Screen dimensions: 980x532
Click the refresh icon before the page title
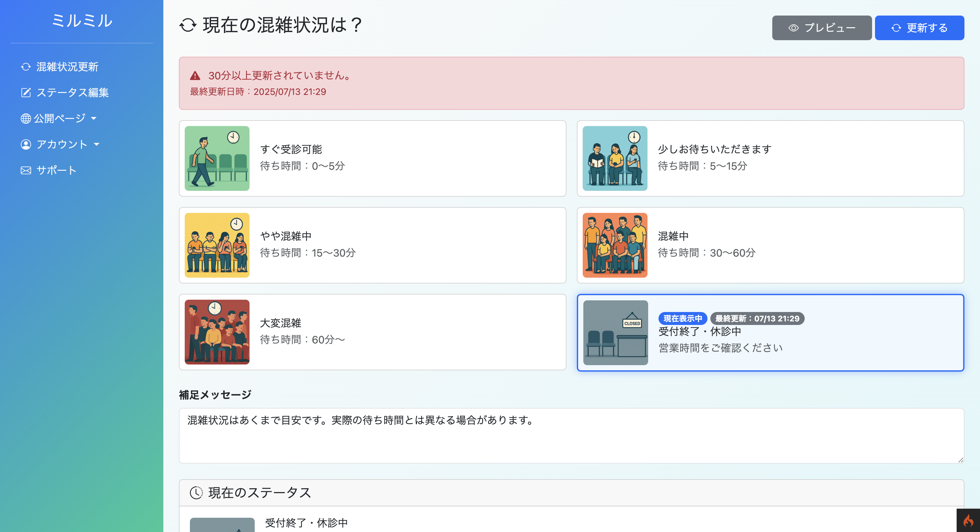pos(188,26)
